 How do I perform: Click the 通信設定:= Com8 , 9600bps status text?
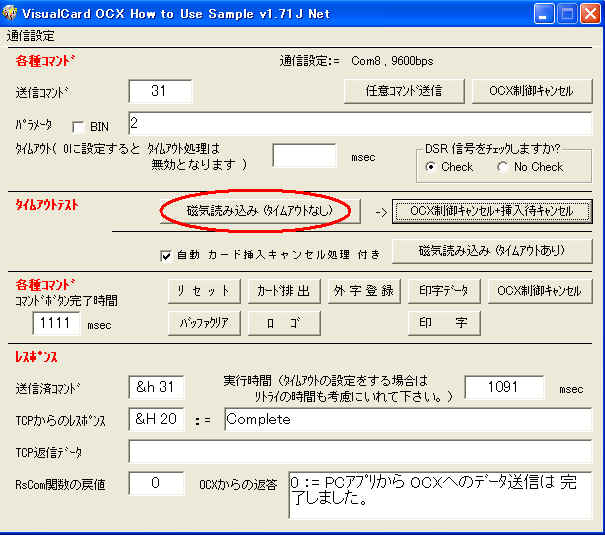(356, 61)
